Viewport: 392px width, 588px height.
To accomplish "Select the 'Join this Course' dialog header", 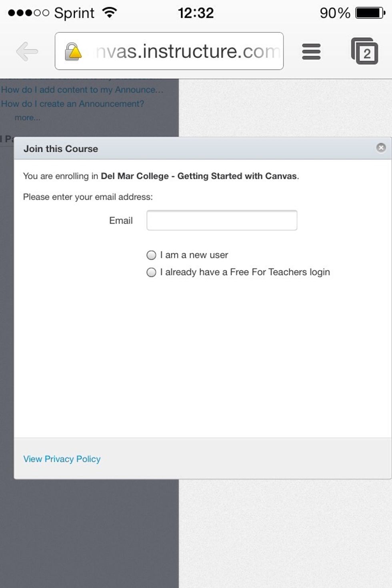I will pos(60,148).
